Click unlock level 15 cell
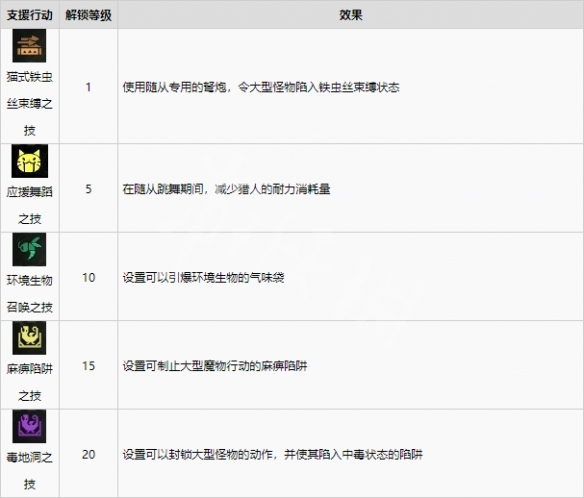The image size is (584, 498). click(x=89, y=366)
